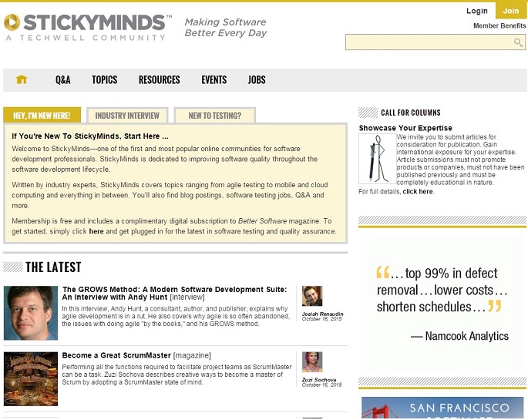Open the ScrumMaster article thumbnail image
Viewport: 528px width, 420px height.
coord(31,378)
